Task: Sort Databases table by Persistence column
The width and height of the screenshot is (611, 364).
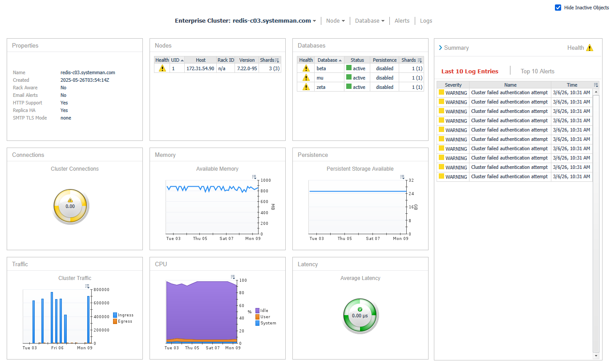Action: [x=384, y=60]
